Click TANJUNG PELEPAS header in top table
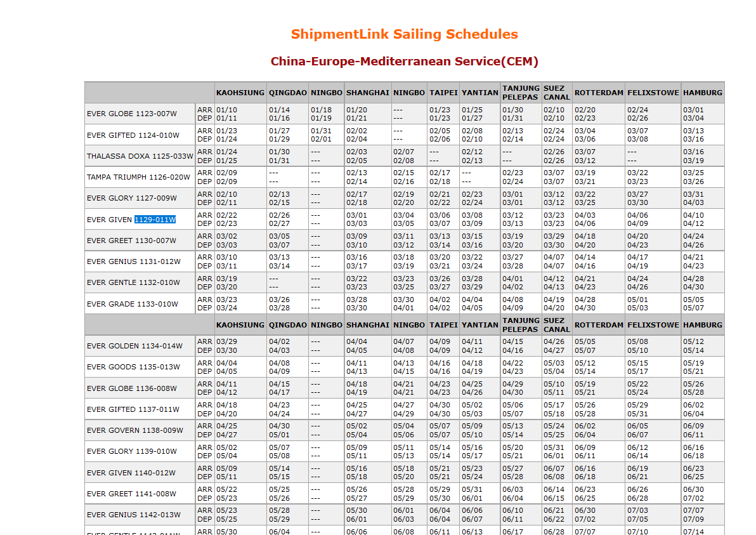This screenshot has height=535, width=756. (521, 93)
